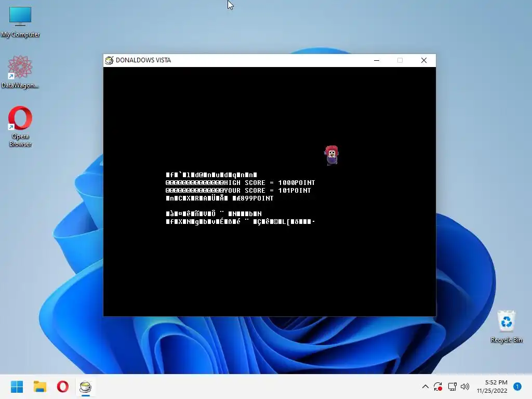Viewport: 532px width, 399px height.
Task: Launch Opera from the taskbar
Action: [x=63, y=387]
